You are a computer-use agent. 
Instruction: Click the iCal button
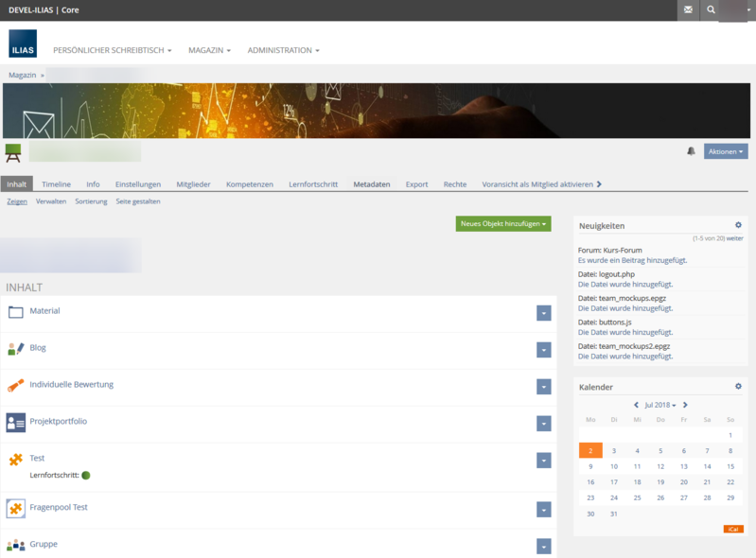click(x=732, y=529)
